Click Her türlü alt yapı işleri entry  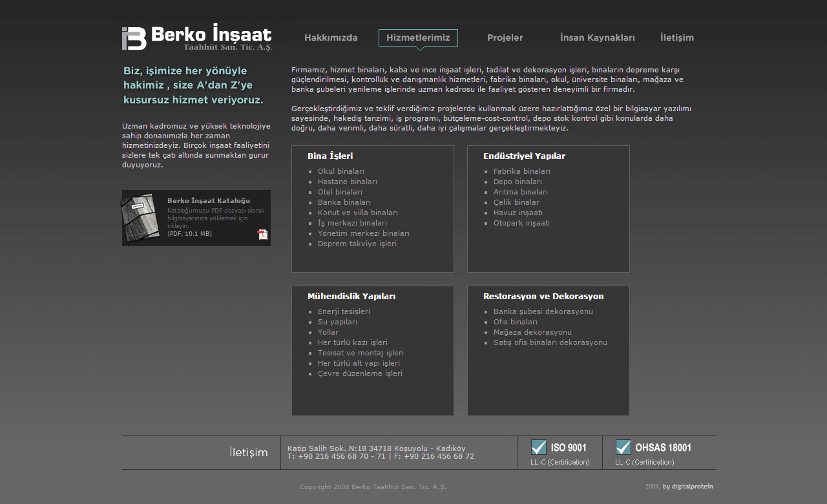click(x=359, y=363)
